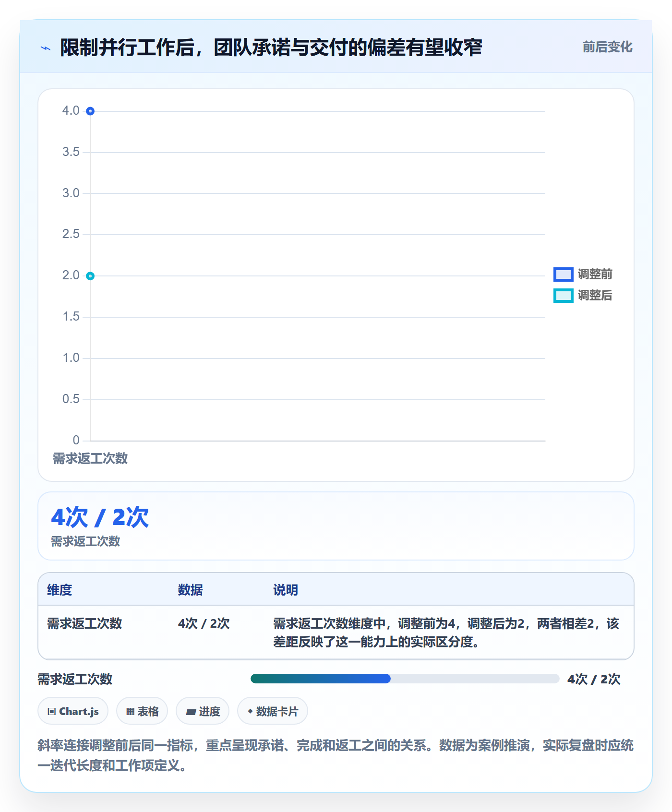This screenshot has width=672, height=812.
Task: Click the 4次 / 2次 cell in the table
Action: point(204,623)
